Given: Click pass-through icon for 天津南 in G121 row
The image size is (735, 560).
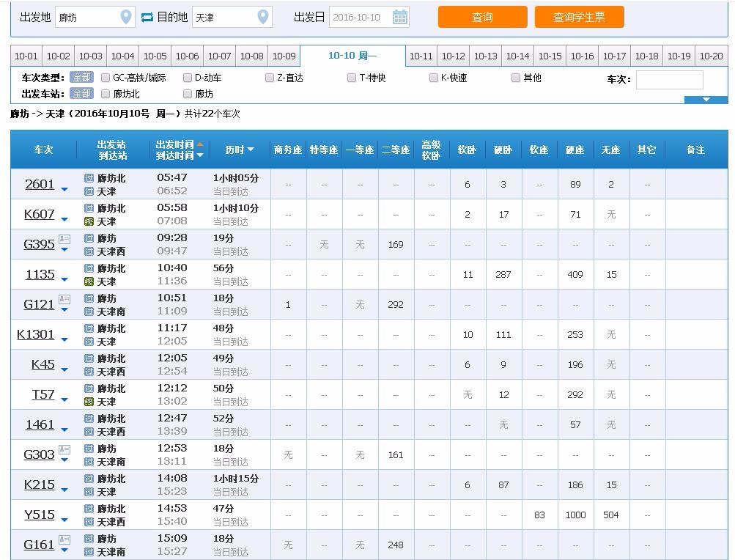Looking at the screenshot, I should [x=89, y=312].
